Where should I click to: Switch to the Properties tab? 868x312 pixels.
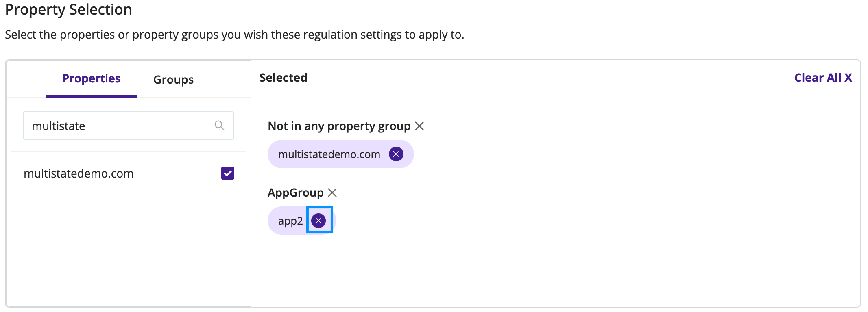[92, 79]
